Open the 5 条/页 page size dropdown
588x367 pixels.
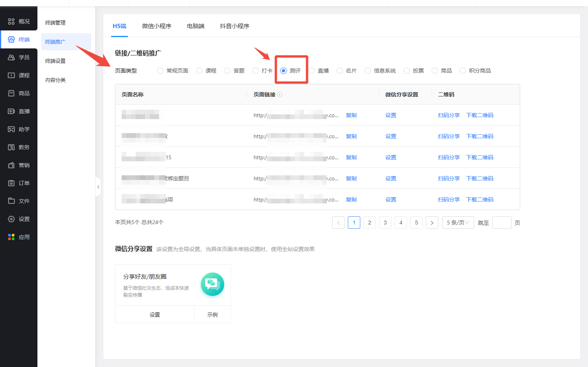pos(458,223)
